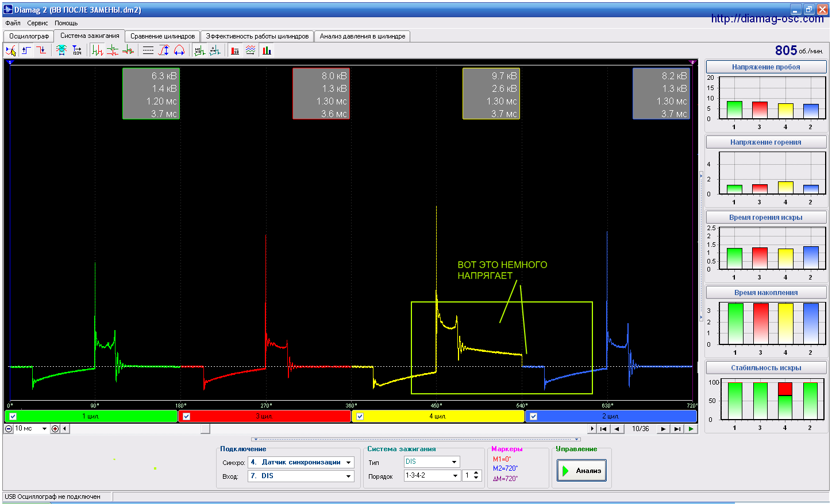Viewport: 832px width, 504px height.
Task: Open the Тип DIS dropdown
Action: (454, 462)
